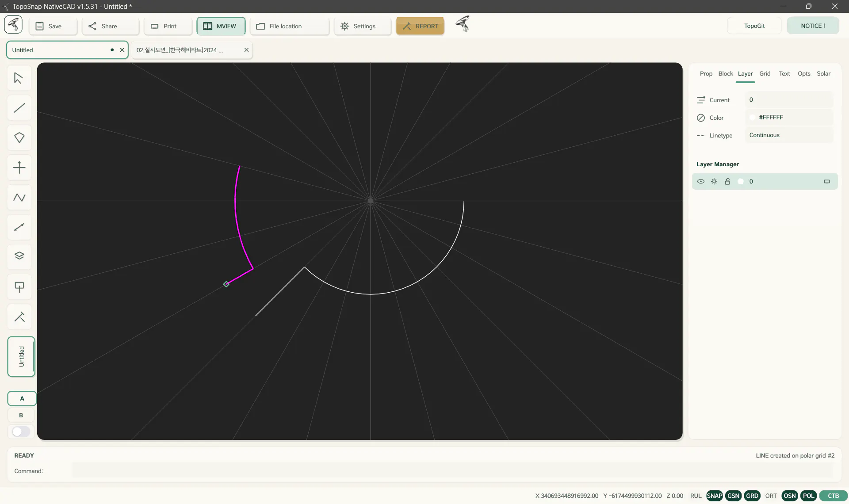Toggle visibility eye of layer 0
This screenshot has width=849, height=504.
[x=701, y=181]
